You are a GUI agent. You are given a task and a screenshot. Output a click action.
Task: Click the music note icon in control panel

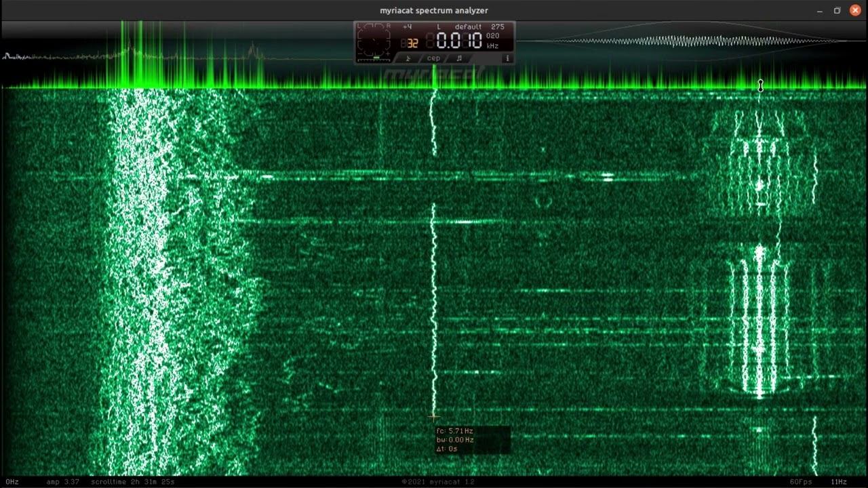tap(459, 58)
